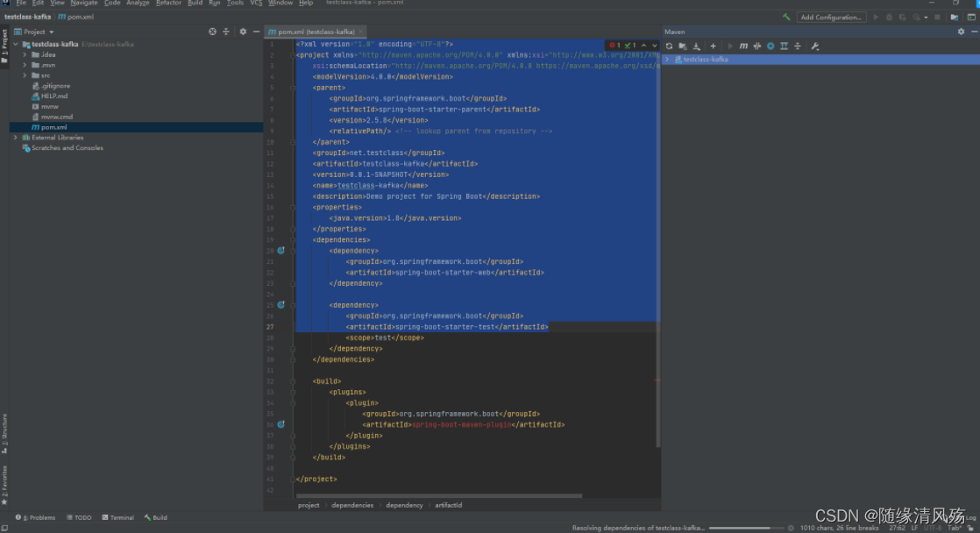Collapse all in Project panel header
Viewport: 980px width, 533px height.
tap(226, 32)
